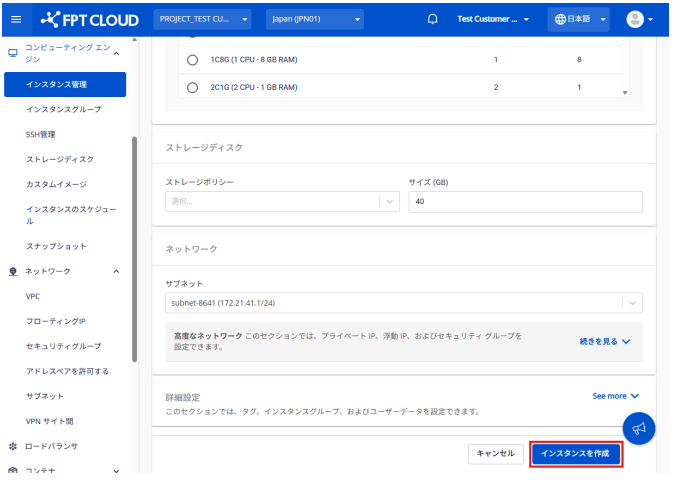Click the disk size (GB) input field
Image resolution: width=673 pixels, height=480 pixels.
pyautogui.click(x=525, y=201)
